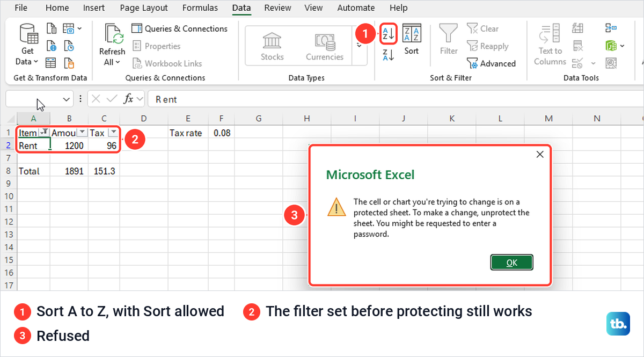Viewport: 644px width, 357px height.
Task: Click the enter checkmark in formula bar
Action: (x=112, y=99)
